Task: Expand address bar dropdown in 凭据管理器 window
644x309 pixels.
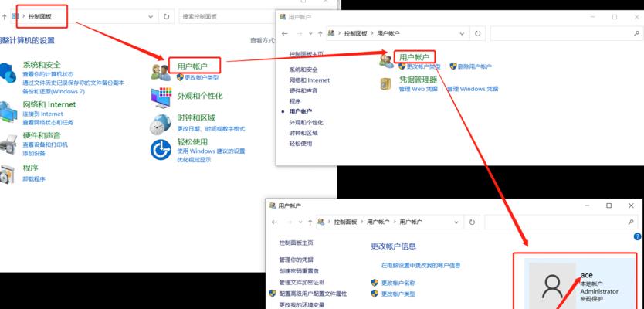Action: point(462,34)
